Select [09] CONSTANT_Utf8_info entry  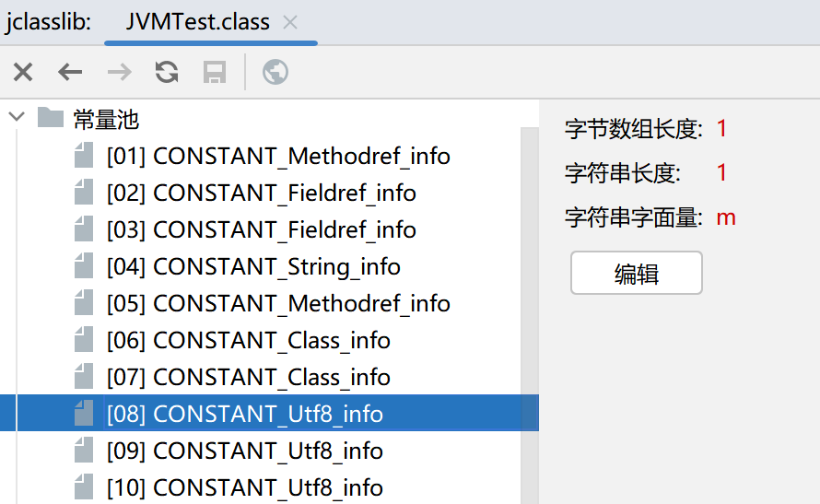coord(245,451)
